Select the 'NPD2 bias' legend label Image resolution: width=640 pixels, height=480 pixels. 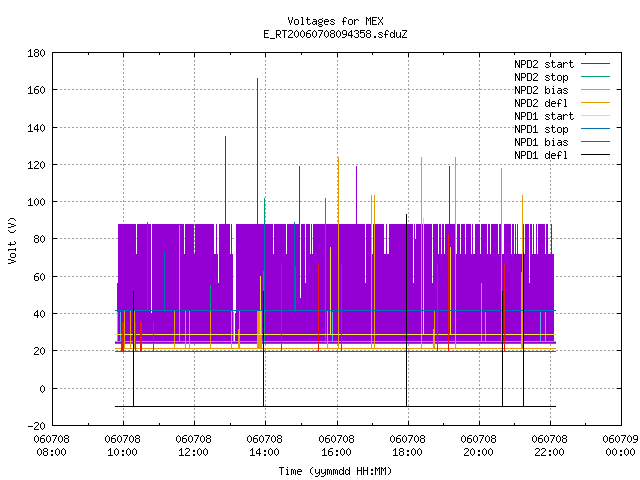[x=541, y=90]
